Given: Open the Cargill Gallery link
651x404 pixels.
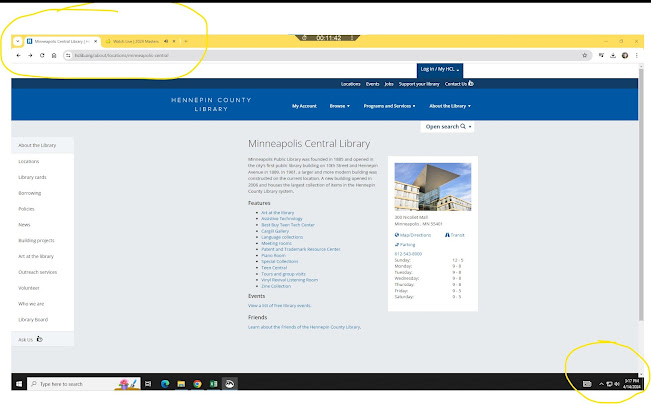Looking at the screenshot, I should point(275,231).
